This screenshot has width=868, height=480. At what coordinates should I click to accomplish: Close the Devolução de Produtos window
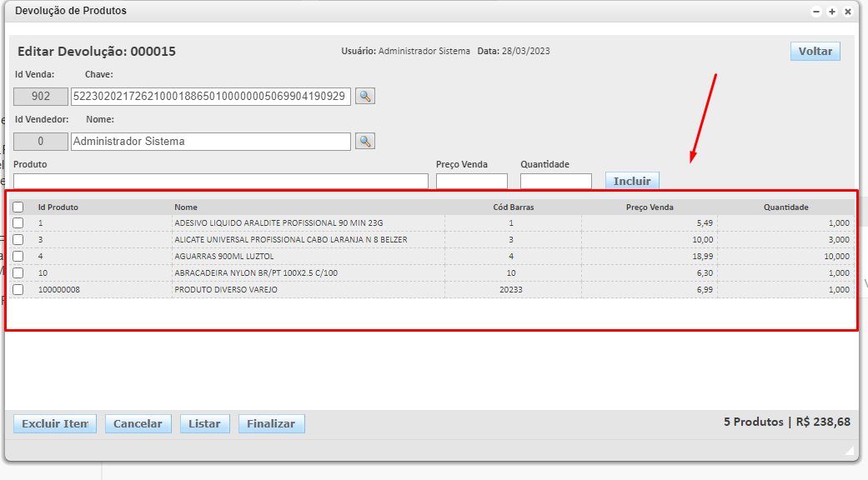848,12
